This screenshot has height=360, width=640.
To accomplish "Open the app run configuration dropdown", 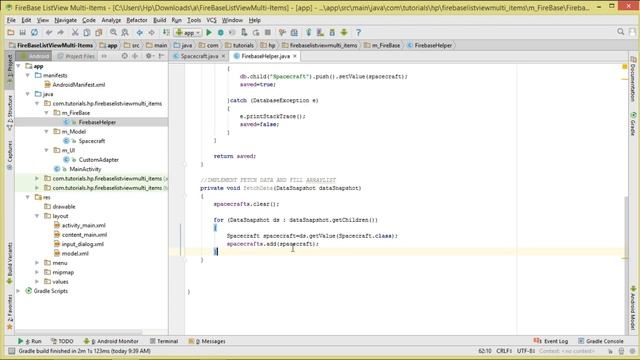I will [188, 32].
